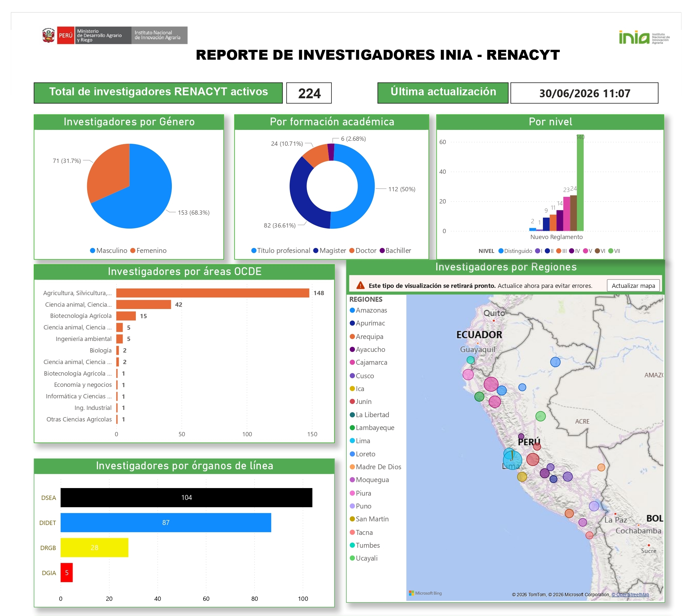Click the total researchers value 224
The width and height of the screenshot is (692, 616).
[x=309, y=93]
